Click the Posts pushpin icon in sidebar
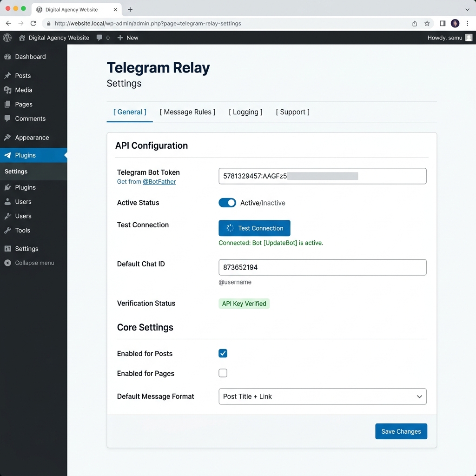This screenshot has width=476, height=476. [7, 76]
